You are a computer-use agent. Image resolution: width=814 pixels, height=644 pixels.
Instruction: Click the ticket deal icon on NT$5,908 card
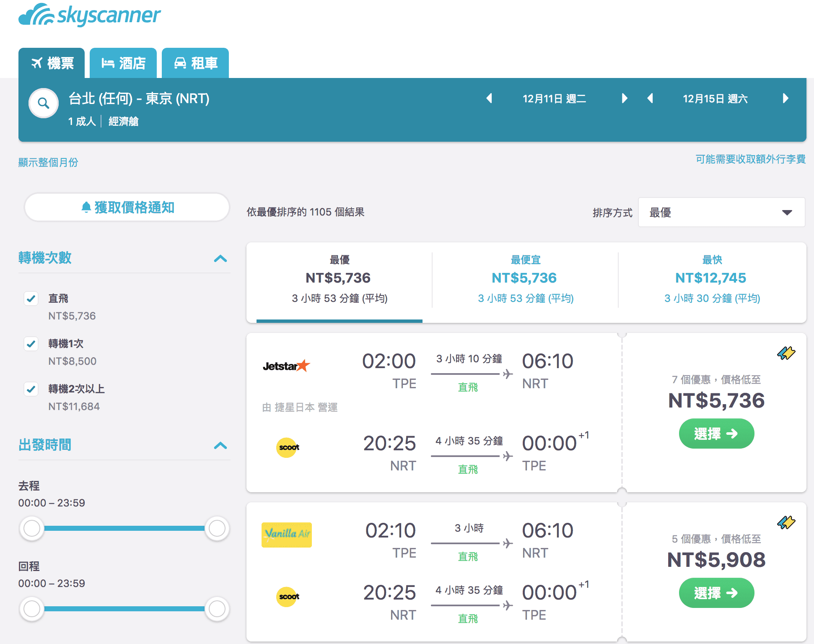786,522
